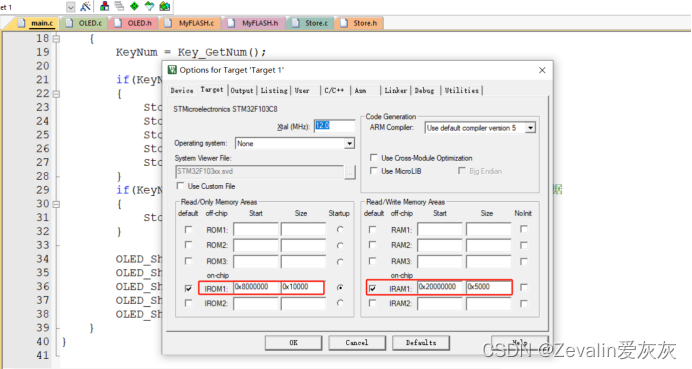Collapse code block at line 18
Image resolution: width=692 pixels, height=369 pixels.
56,39
